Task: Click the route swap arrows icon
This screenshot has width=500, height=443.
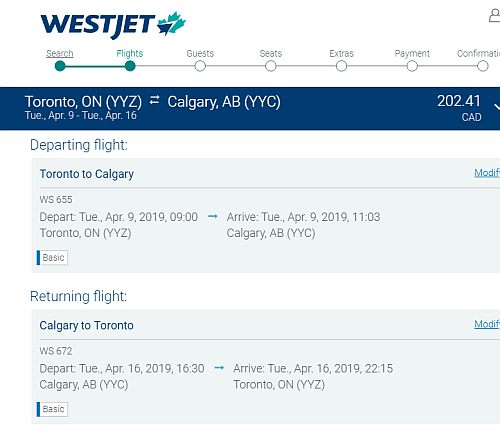Action: tap(154, 100)
